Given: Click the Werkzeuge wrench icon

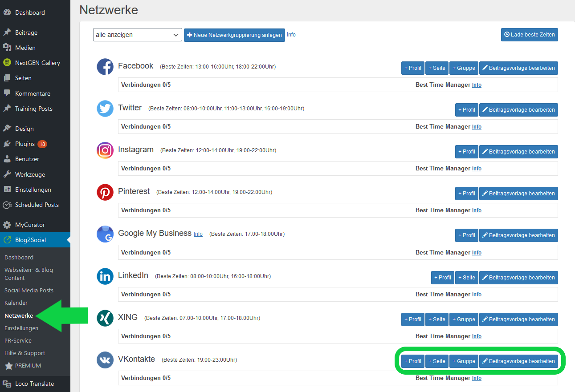Looking at the screenshot, I should [7, 174].
